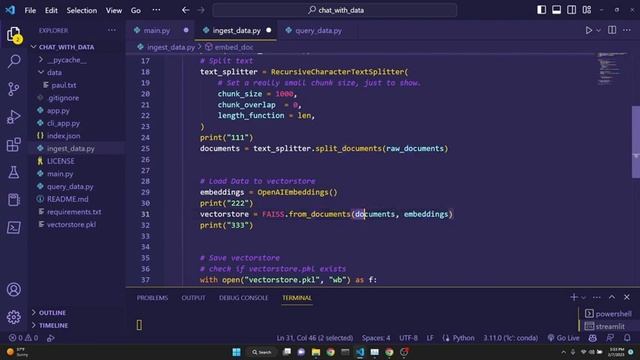Switch to the OUTPUT panel tab
This screenshot has width=640, height=360.
point(193,298)
